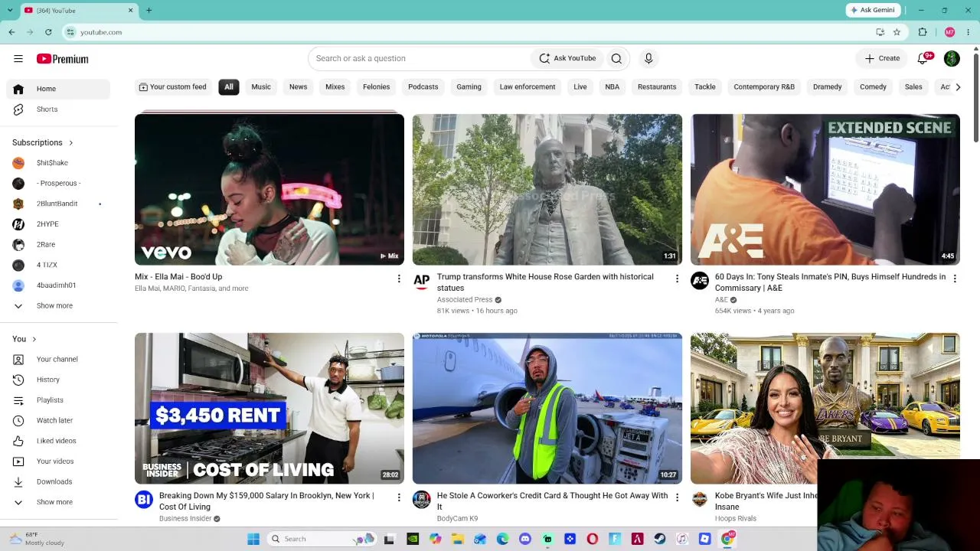
Task: Start voice search with the microphone icon
Action: tap(648, 58)
